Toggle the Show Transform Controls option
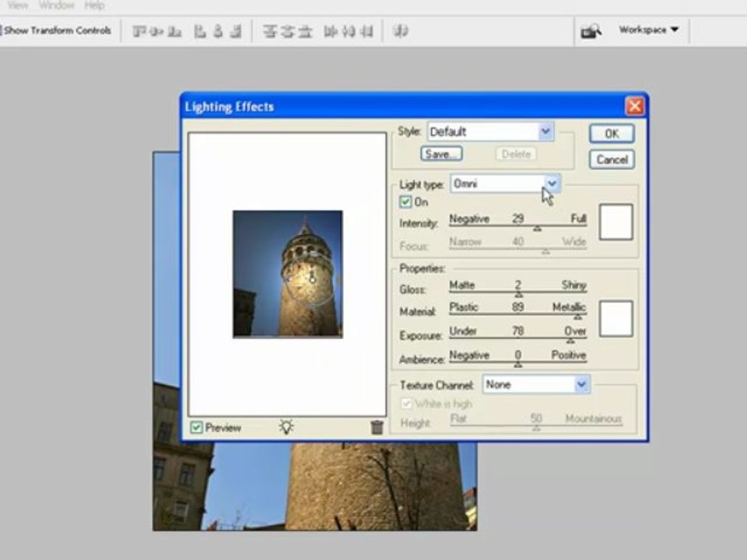 55,30
